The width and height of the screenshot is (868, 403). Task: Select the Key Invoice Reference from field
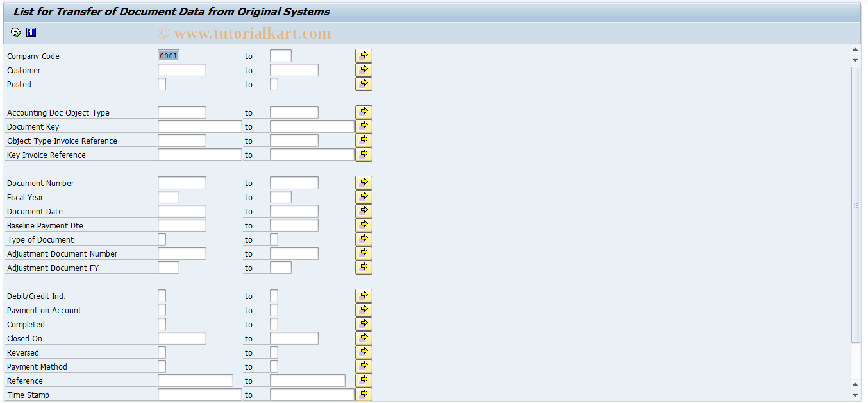pyautogui.click(x=200, y=155)
